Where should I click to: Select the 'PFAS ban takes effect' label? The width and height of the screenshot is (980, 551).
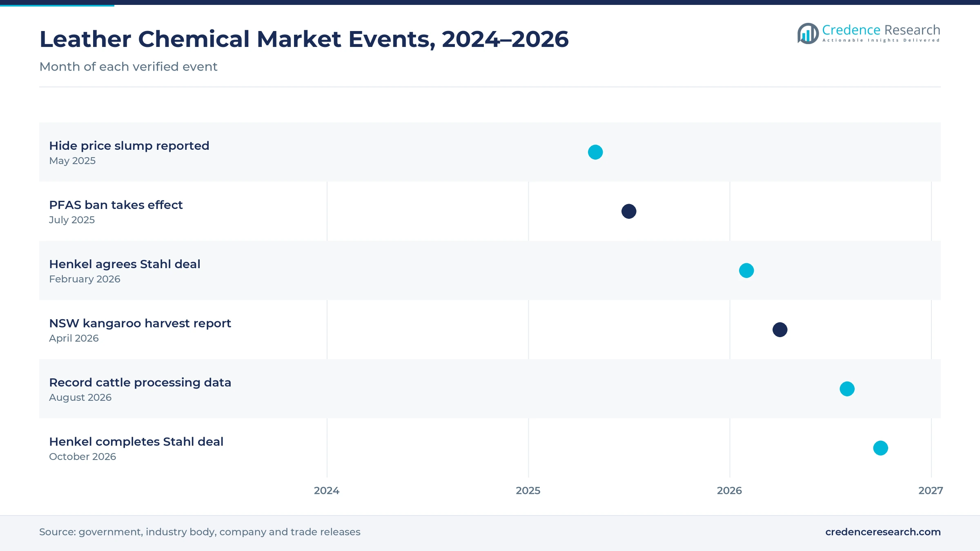[116, 205]
